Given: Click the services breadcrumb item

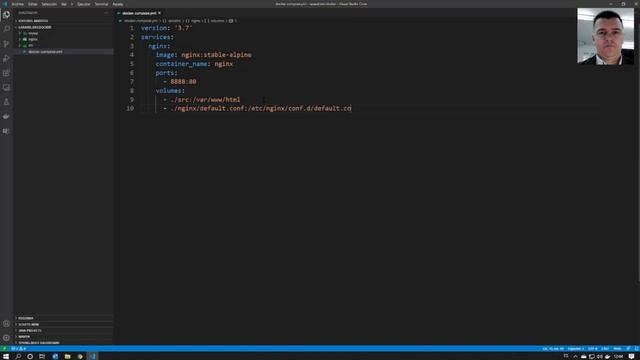Looking at the screenshot, I should tap(174, 21).
